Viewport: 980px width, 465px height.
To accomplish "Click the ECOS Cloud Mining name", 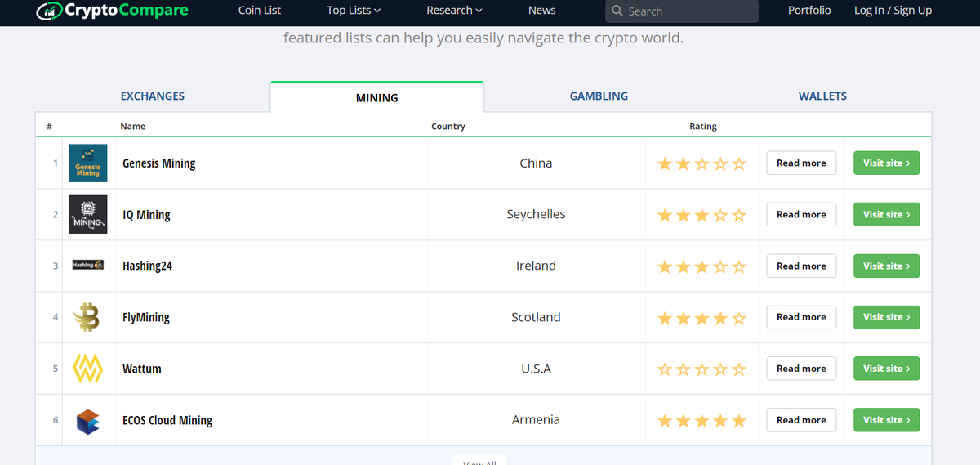I will [x=167, y=420].
